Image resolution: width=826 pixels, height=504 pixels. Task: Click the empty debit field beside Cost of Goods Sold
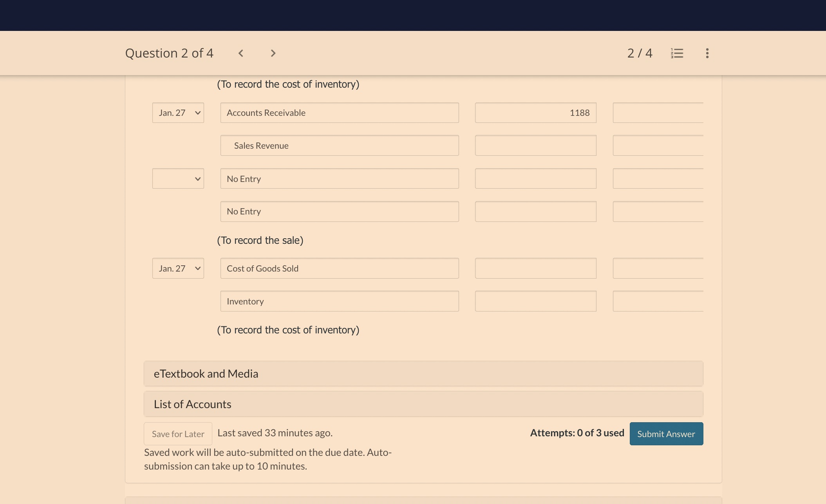535,268
